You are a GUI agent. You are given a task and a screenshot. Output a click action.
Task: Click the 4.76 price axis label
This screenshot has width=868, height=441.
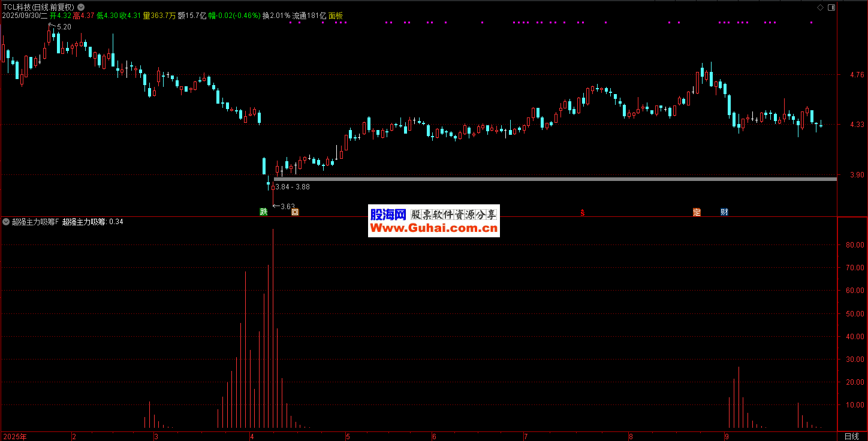(x=852, y=75)
